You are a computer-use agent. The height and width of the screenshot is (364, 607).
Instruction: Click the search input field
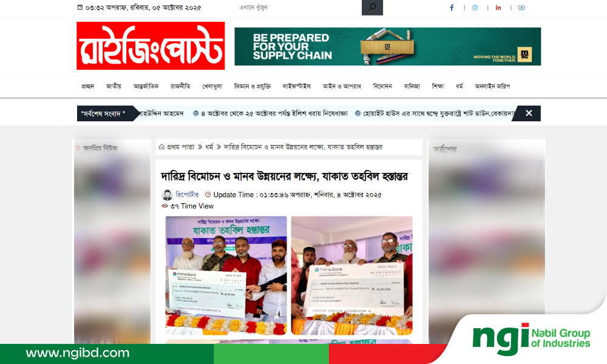coord(298,7)
